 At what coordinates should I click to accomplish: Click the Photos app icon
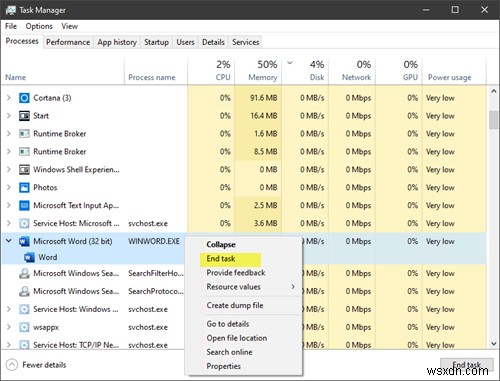point(24,187)
